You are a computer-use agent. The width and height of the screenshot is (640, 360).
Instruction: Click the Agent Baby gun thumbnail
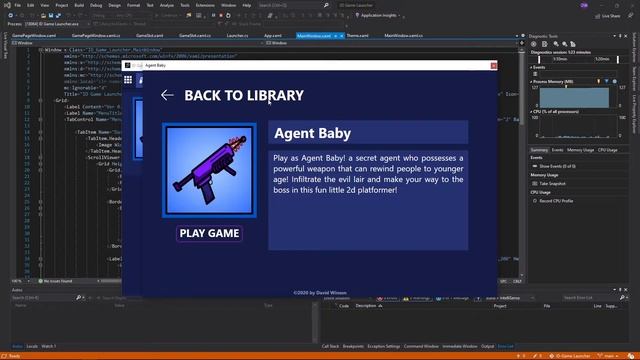(x=209, y=170)
